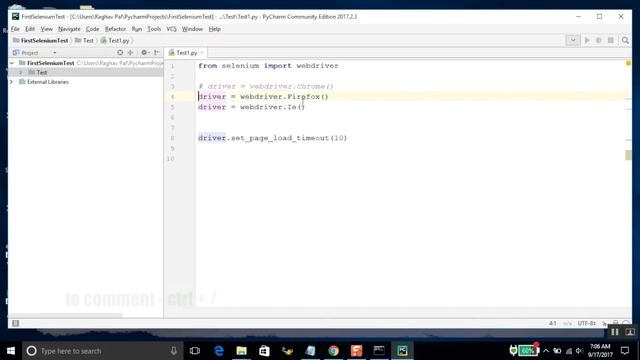Click on the 'from selenium import webdriver' line

[x=268, y=66]
